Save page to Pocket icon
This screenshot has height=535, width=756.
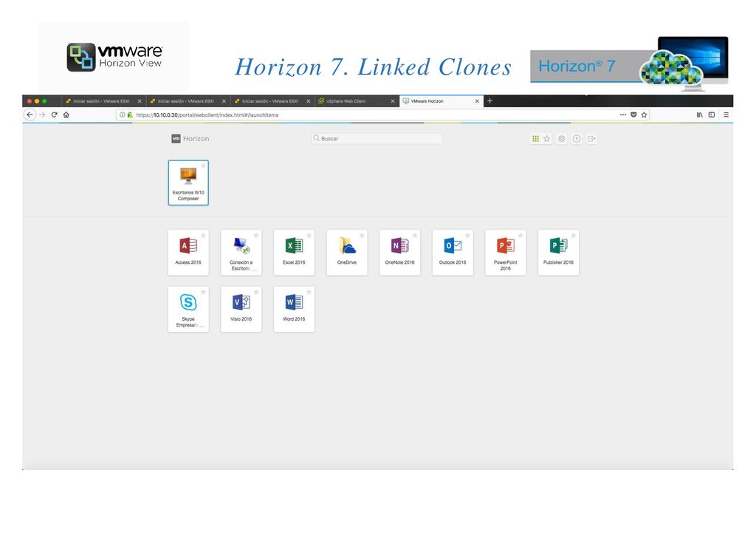633,115
